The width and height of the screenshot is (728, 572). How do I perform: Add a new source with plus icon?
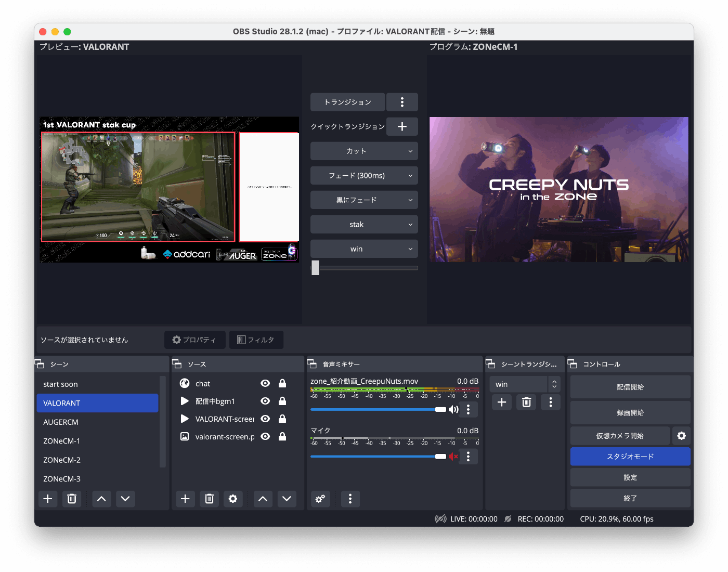pos(185,499)
